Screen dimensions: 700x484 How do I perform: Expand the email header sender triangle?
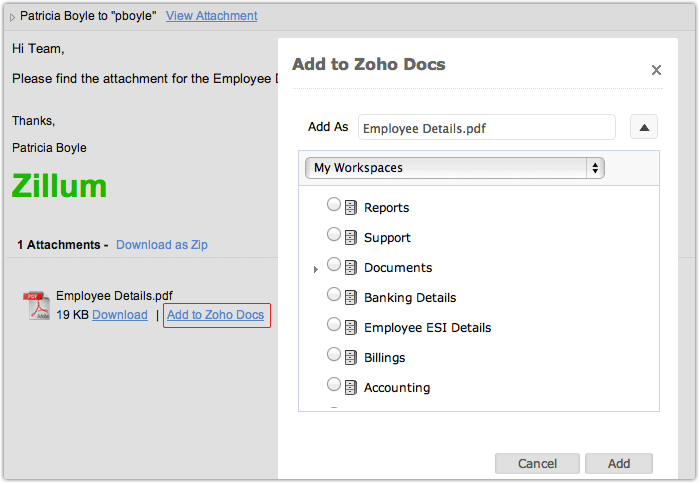pos(12,17)
